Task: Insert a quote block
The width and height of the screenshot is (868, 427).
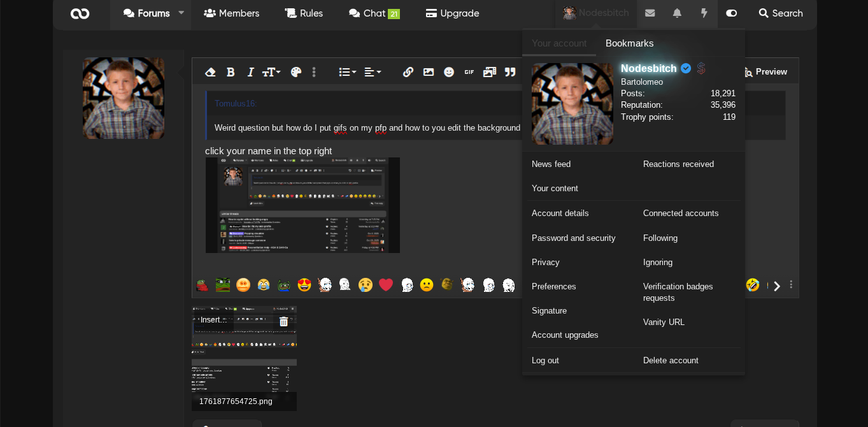Action: click(x=510, y=72)
